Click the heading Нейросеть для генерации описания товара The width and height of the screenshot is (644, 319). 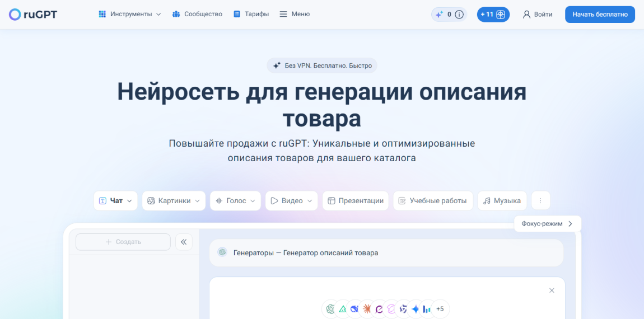tap(322, 105)
